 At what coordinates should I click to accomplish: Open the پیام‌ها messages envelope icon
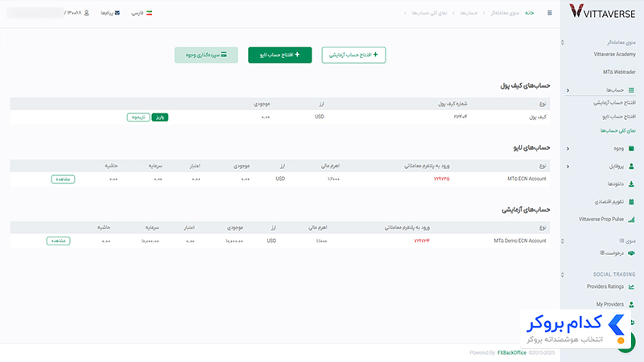click(117, 13)
